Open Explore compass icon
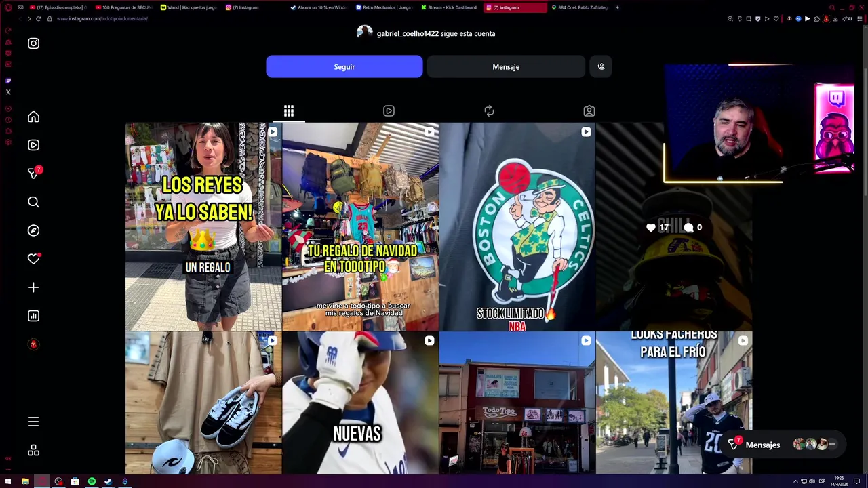This screenshot has width=868, height=488. [x=33, y=230]
